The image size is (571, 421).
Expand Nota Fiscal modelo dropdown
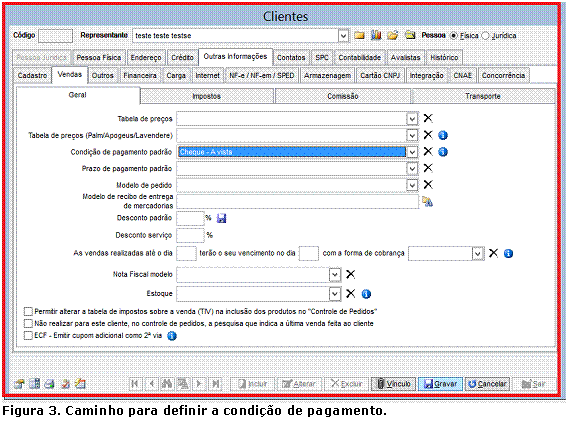click(335, 275)
